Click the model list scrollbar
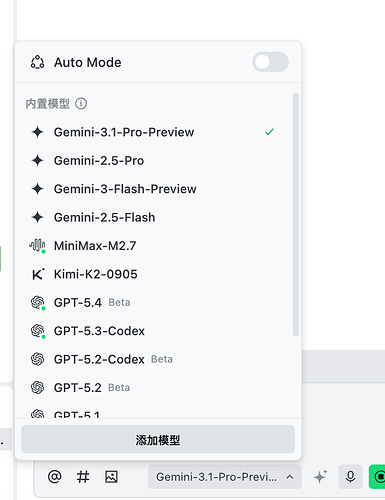The width and height of the screenshot is (385, 500). 295,214
